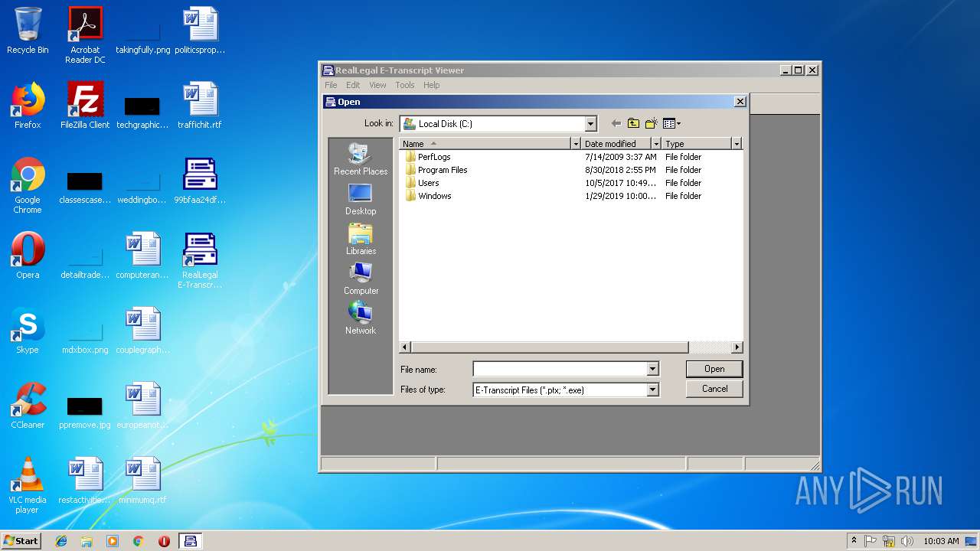The width and height of the screenshot is (980, 551).
Task: Open the Date modified column dropdown
Action: click(x=656, y=144)
